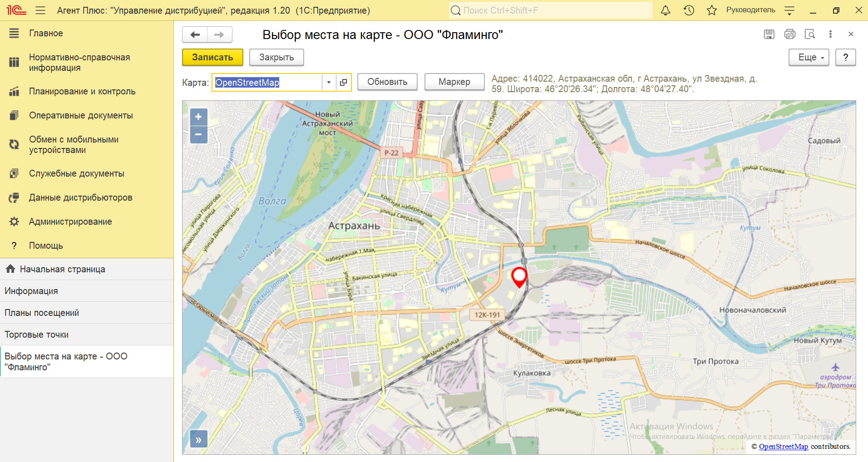The width and height of the screenshot is (868, 462).
Task: Click the Три Протока label on map
Action: coord(716,361)
